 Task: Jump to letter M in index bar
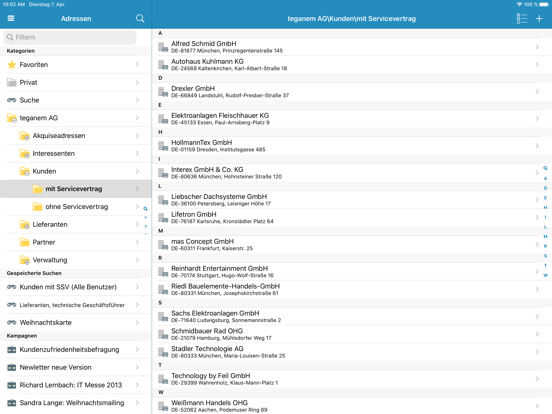545,237
